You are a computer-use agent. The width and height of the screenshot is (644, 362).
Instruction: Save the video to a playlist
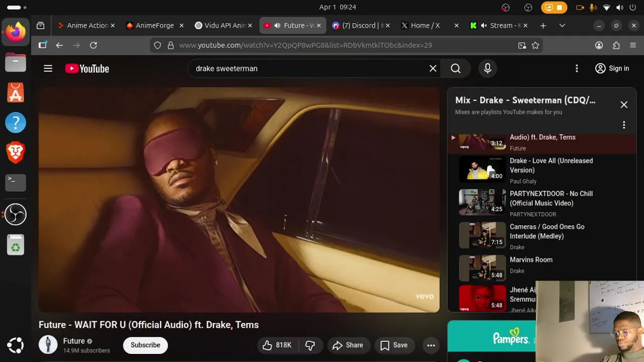[394, 345]
